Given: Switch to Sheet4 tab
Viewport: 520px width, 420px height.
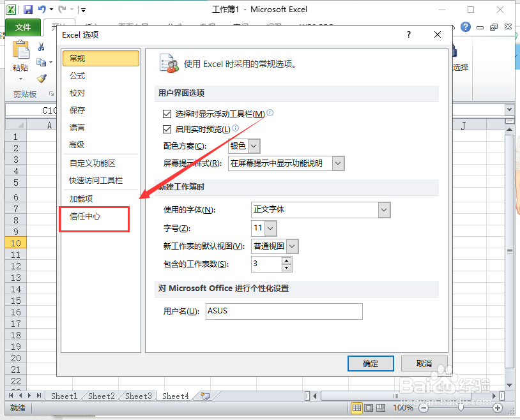Looking at the screenshot, I should tap(176, 396).
